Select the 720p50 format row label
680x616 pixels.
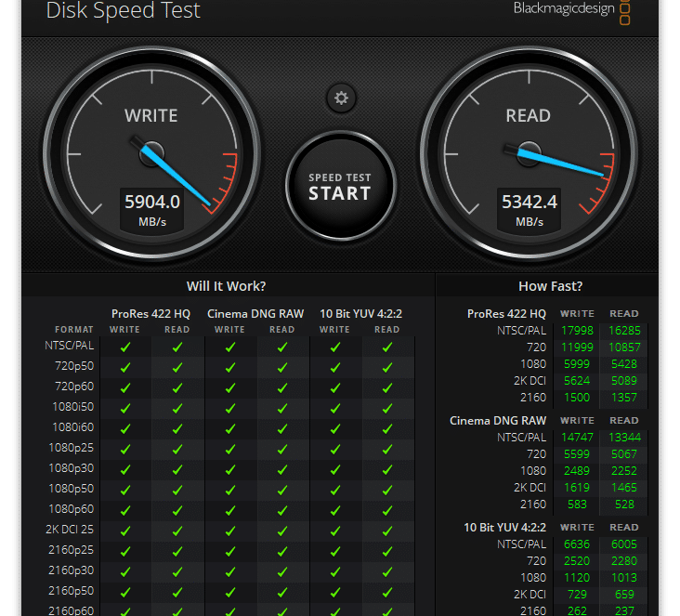point(74,366)
